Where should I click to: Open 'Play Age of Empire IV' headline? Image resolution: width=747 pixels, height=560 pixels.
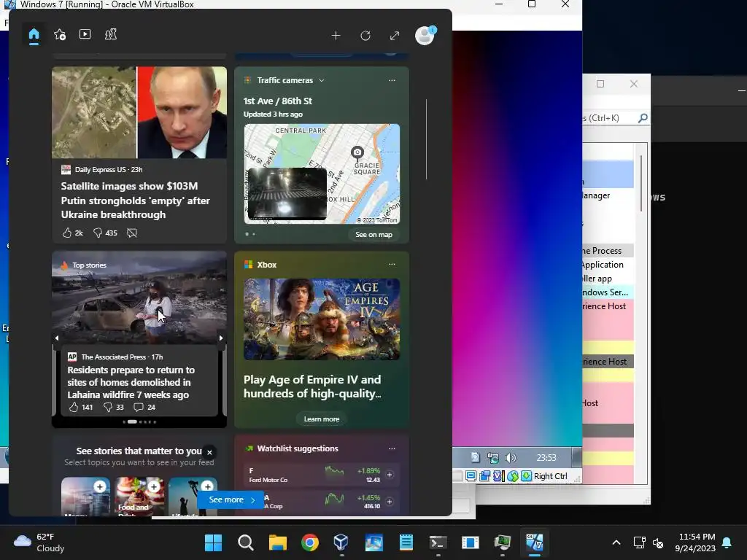[312, 386]
